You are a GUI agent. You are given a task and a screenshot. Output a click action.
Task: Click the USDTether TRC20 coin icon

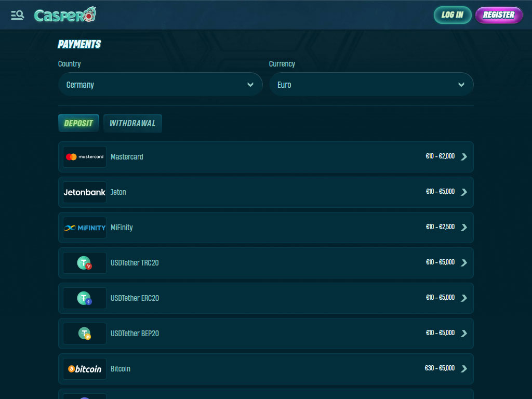click(x=85, y=263)
